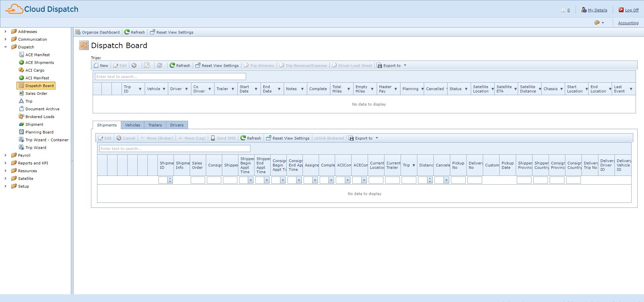Expand the Reports and KPI folder
Viewport: 644px width, 302px height.
tap(5, 163)
